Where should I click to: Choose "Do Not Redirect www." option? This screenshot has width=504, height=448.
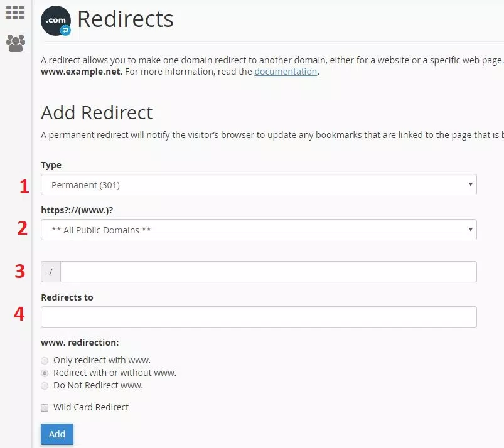(x=45, y=386)
